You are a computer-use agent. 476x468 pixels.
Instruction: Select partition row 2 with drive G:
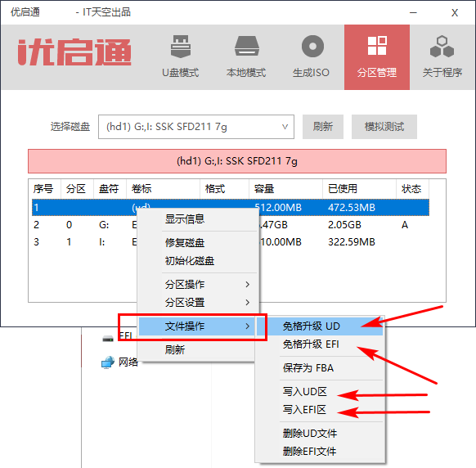[x=231, y=225]
